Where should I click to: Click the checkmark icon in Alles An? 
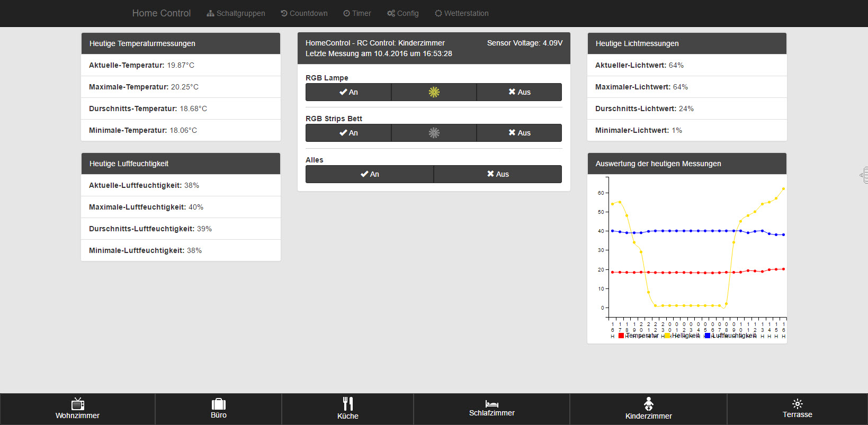pos(364,174)
